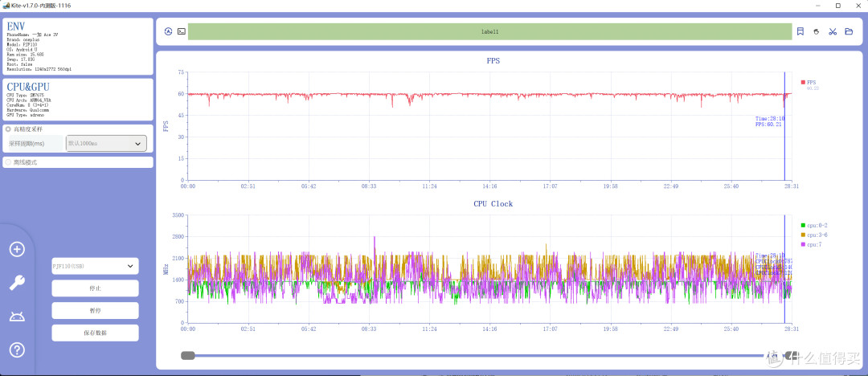Click the terminal console icon
Viewport: 868px width, 376px height.
(182, 31)
